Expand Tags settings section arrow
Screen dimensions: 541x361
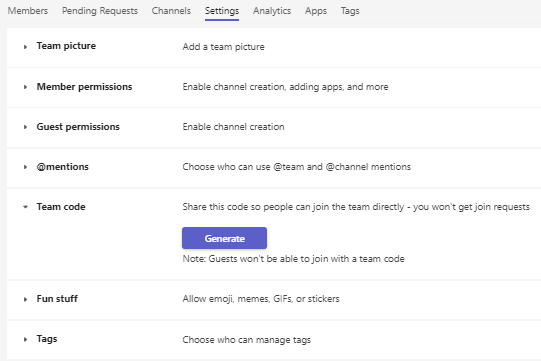[x=25, y=339]
